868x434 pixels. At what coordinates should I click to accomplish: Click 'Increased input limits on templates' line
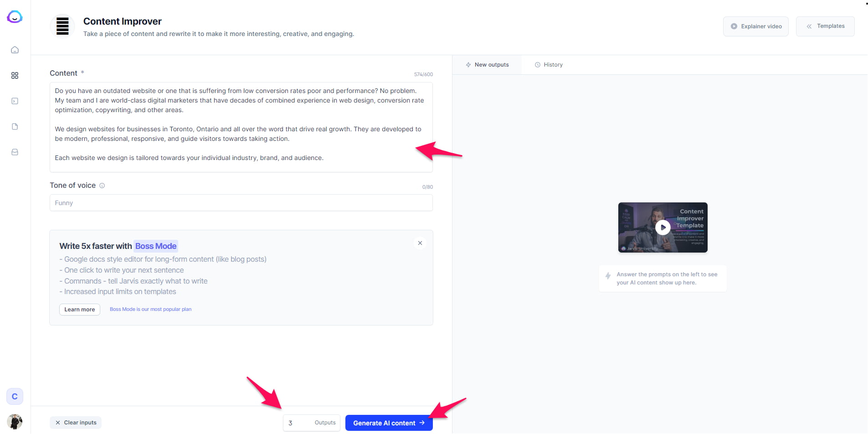118,292
